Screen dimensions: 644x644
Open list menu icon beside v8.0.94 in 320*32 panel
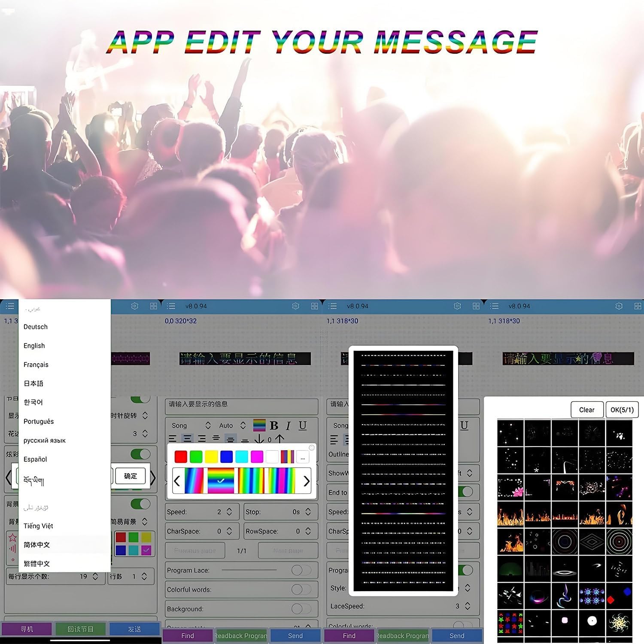pyautogui.click(x=171, y=306)
